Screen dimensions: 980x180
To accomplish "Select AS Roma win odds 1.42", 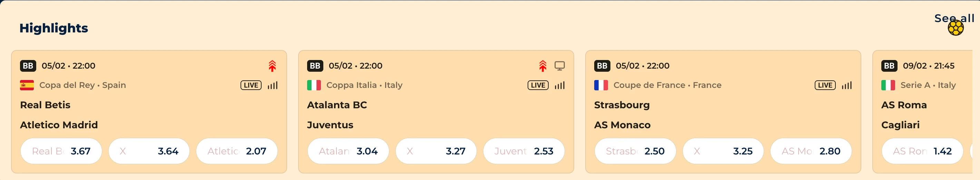I will click(x=922, y=151).
